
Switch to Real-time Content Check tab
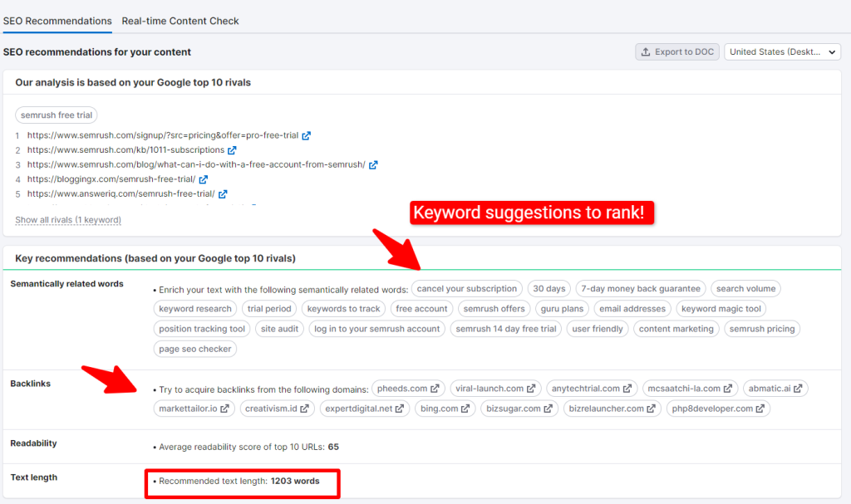point(180,21)
